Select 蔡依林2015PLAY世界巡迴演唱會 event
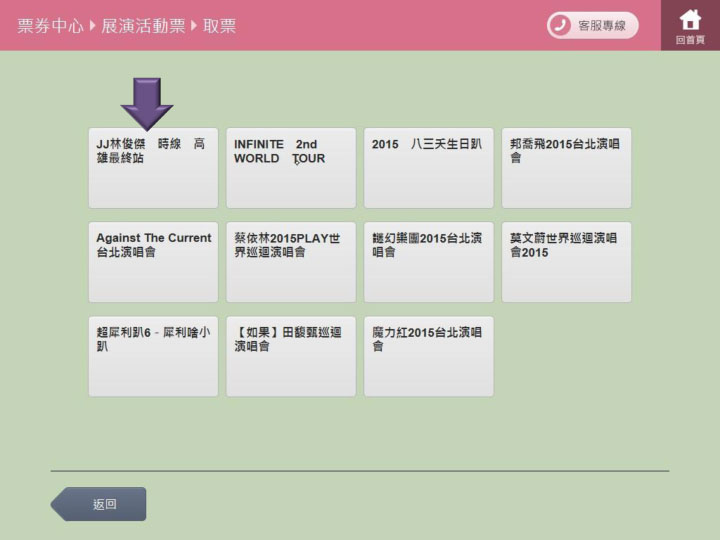 [291, 262]
